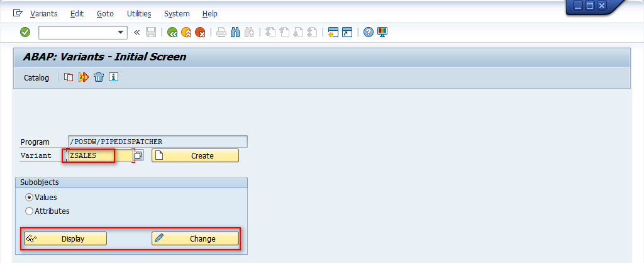This screenshot has width=644, height=263.
Task: Select the Values radio button
Action: tap(29, 198)
